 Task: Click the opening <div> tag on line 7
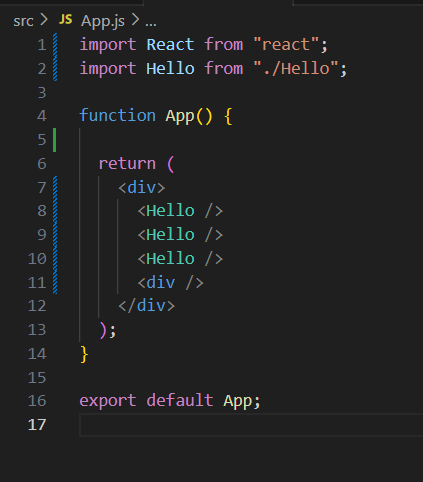[x=142, y=187]
